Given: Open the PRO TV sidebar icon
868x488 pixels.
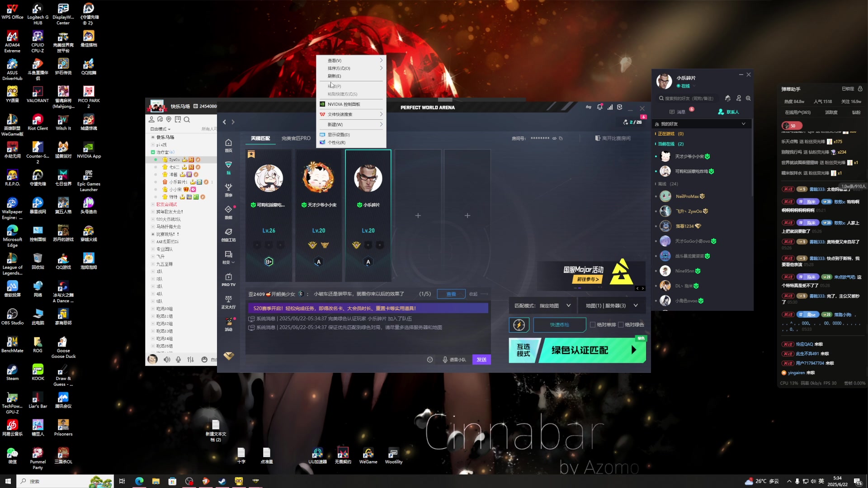Looking at the screenshot, I should tap(228, 279).
